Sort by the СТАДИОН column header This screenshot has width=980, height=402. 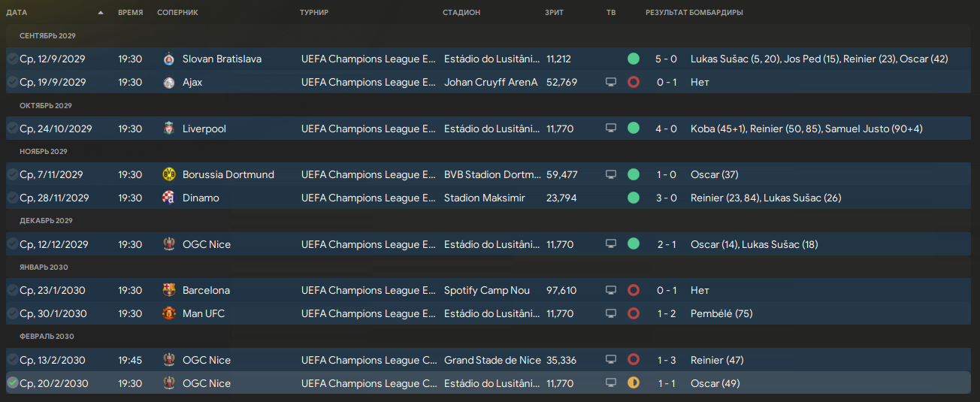click(x=461, y=13)
